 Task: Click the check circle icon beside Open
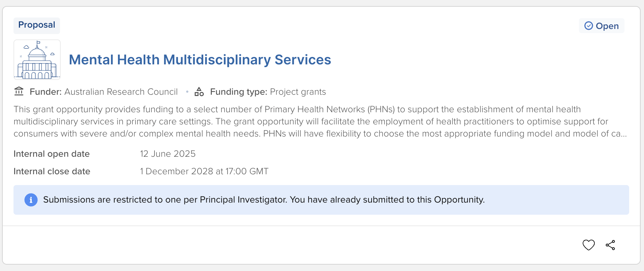(588, 26)
